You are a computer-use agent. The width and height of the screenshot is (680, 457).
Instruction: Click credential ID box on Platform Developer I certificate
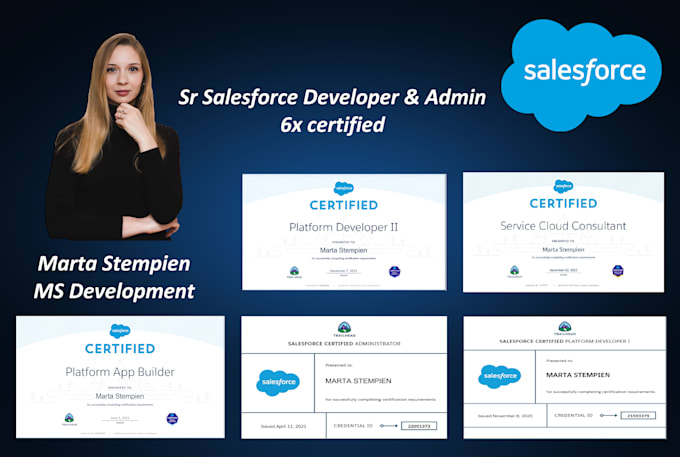638,416
